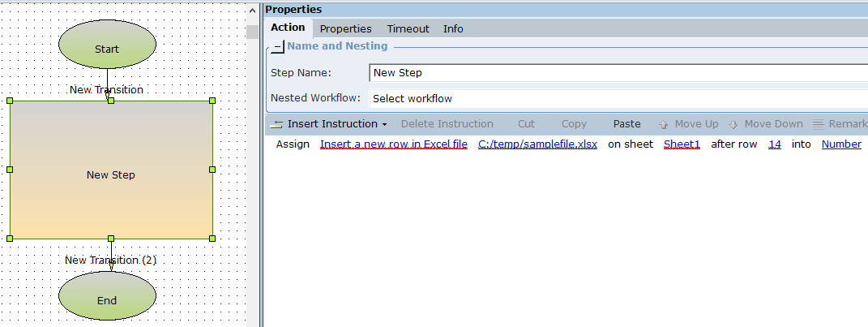Click the Delete Instruction button
868x327 pixels.
(x=447, y=124)
